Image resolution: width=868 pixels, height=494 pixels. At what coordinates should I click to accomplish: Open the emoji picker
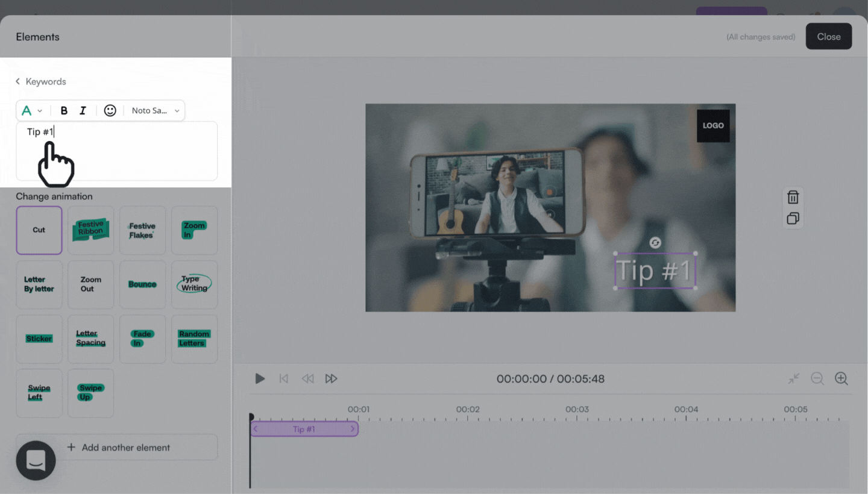point(110,111)
